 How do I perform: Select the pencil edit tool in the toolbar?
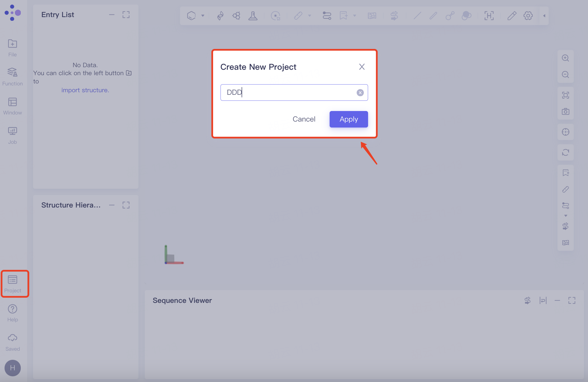coord(511,16)
